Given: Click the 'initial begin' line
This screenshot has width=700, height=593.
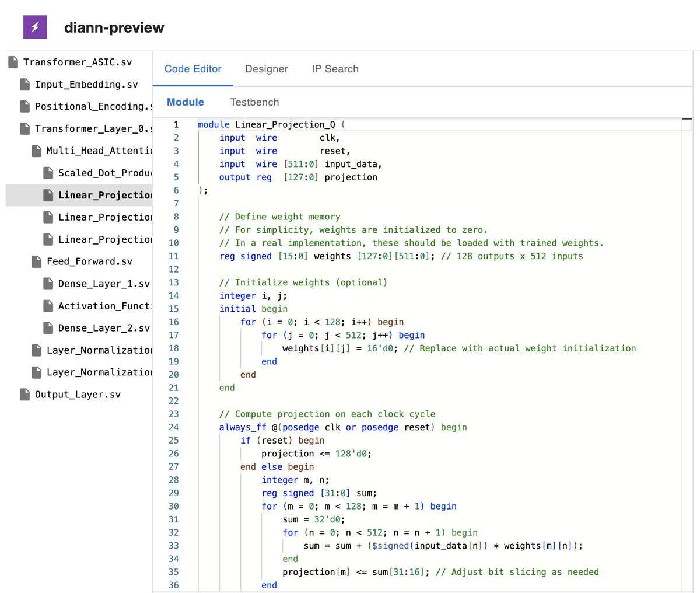Looking at the screenshot, I should tap(253, 309).
